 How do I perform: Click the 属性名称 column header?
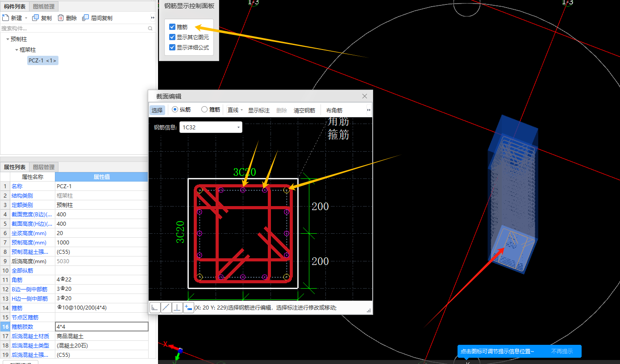(33, 177)
